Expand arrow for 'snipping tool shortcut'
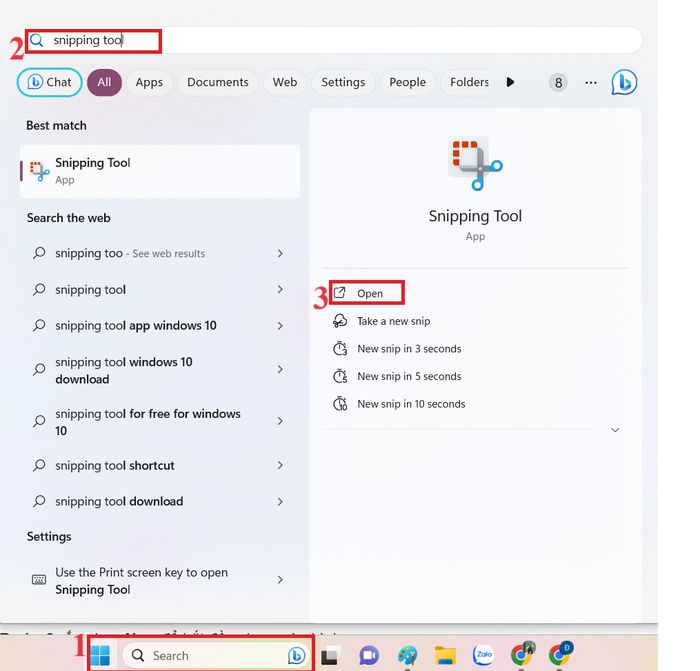 tap(280, 465)
